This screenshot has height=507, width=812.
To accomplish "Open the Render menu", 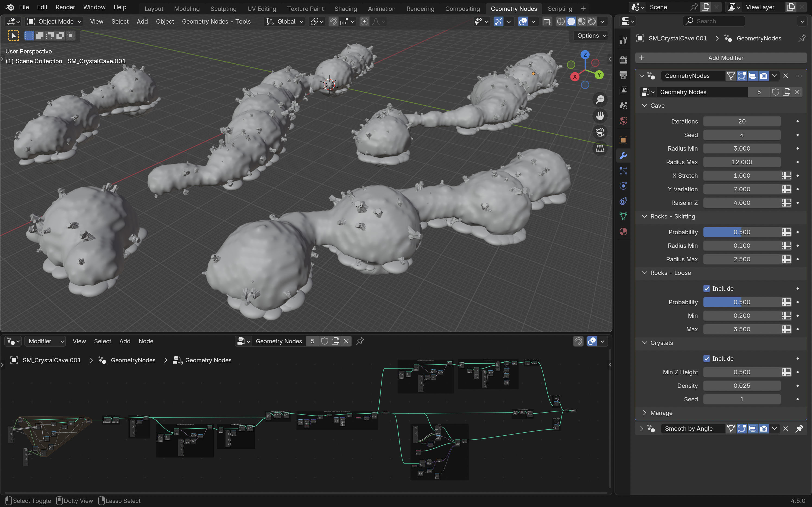I will [x=65, y=7].
